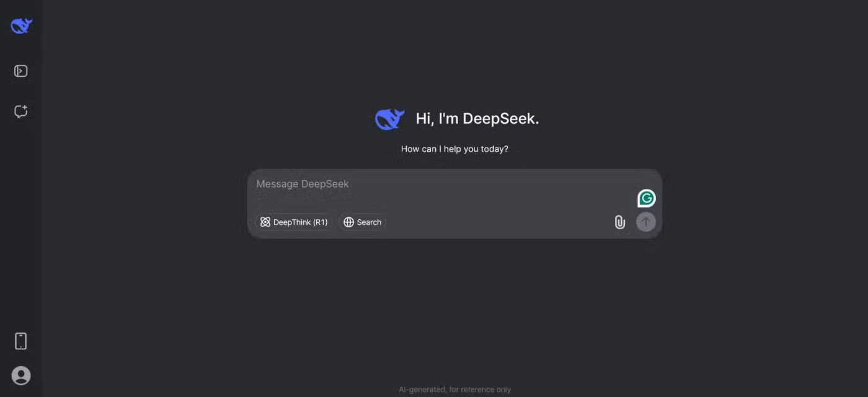Focus the Message DeepSeek input field

coord(434,185)
